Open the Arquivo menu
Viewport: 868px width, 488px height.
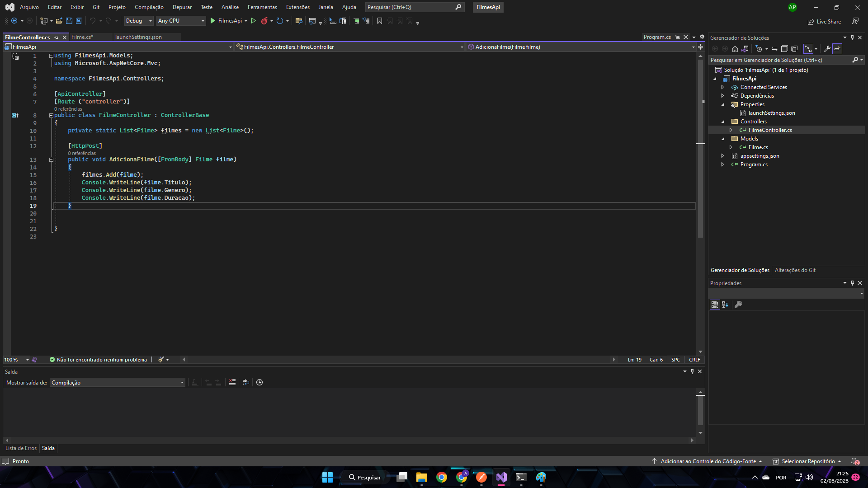tap(29, 7)
